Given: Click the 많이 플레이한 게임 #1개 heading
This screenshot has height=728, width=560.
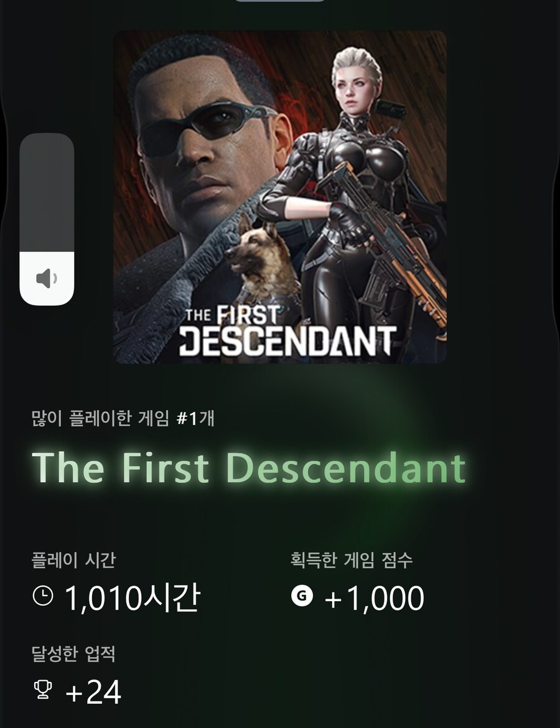Looking at the screenshot, I should pos(123,419).
